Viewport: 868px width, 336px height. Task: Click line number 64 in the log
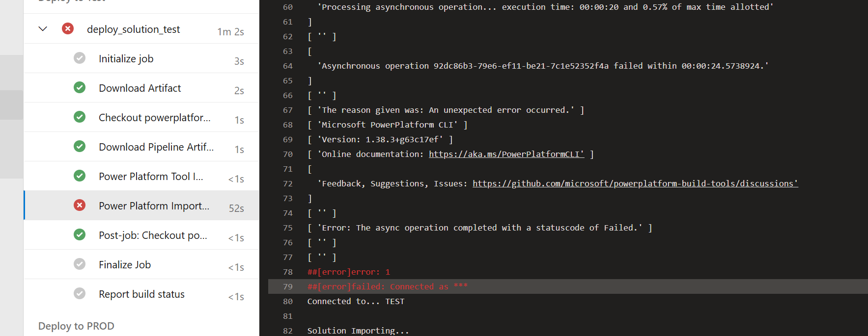pyautogui.click(x=287, y=65)
